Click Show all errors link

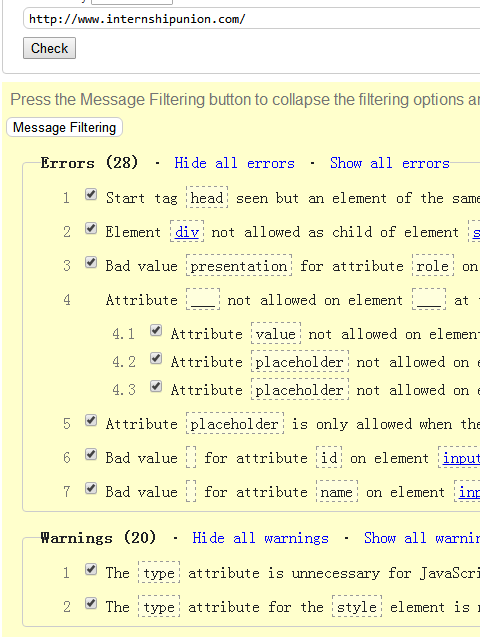pyautogui.click(x=390, y=163)
